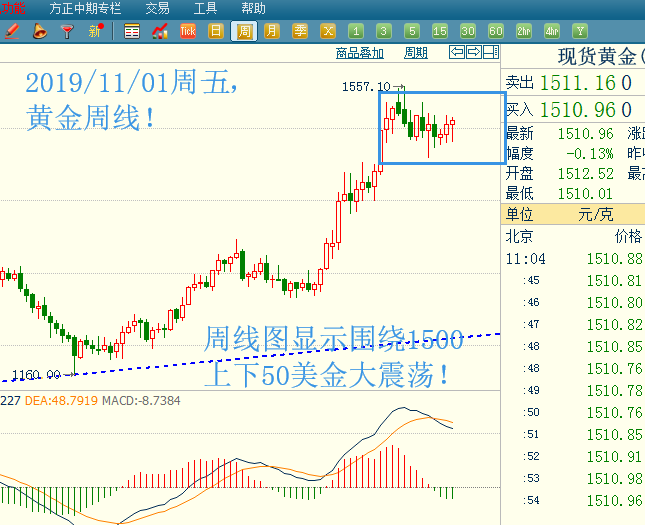Click the orange X period button
Screen dimensions: 645x525
[x=328, y=31]
